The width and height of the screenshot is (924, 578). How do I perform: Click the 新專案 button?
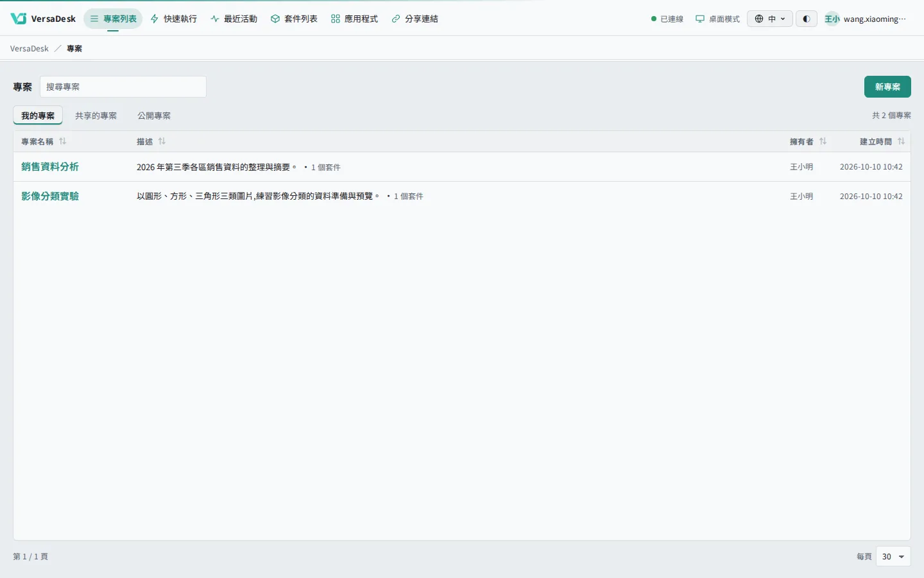[887, 87]
